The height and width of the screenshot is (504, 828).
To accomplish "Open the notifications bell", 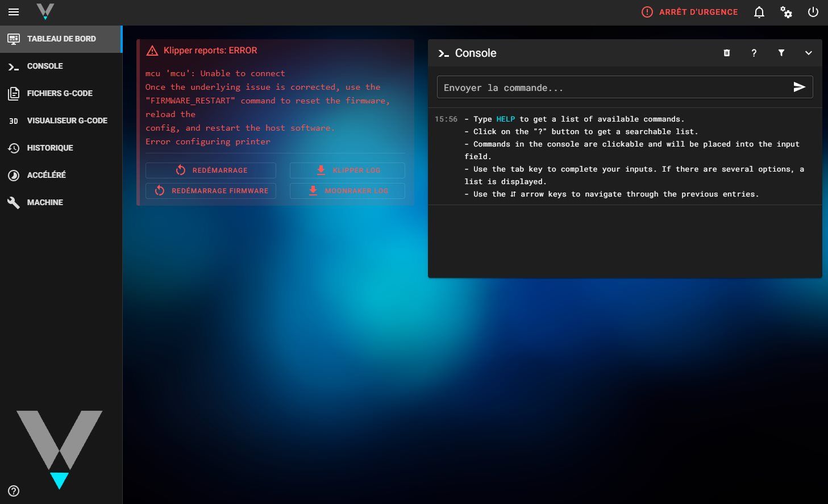I will (x=759, y=12).
